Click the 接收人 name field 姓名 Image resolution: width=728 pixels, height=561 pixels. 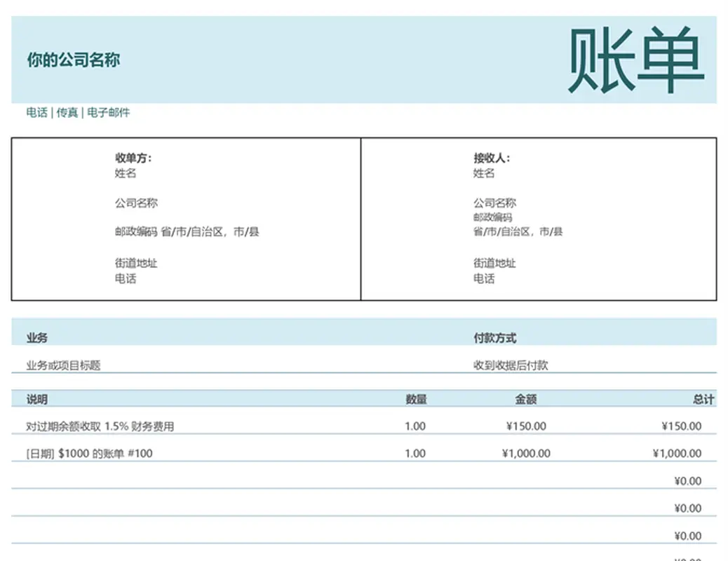coord(484,173)
